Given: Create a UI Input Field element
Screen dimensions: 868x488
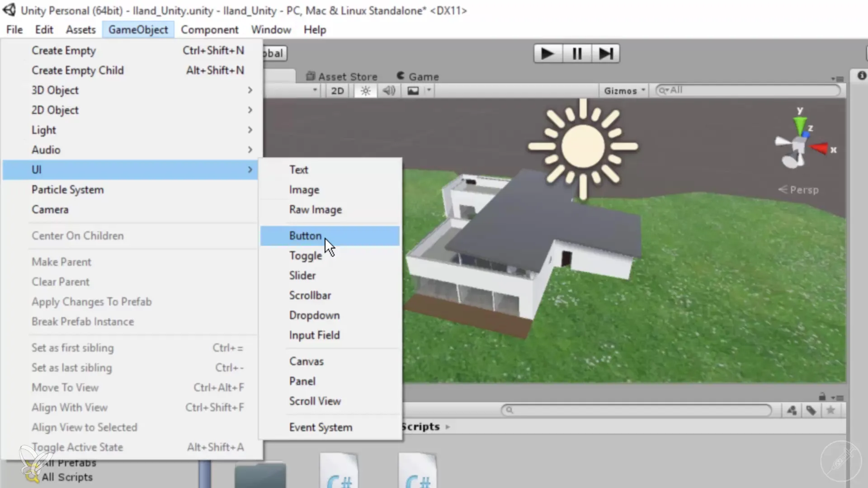Looking at the screenshot, I should 330,335.
